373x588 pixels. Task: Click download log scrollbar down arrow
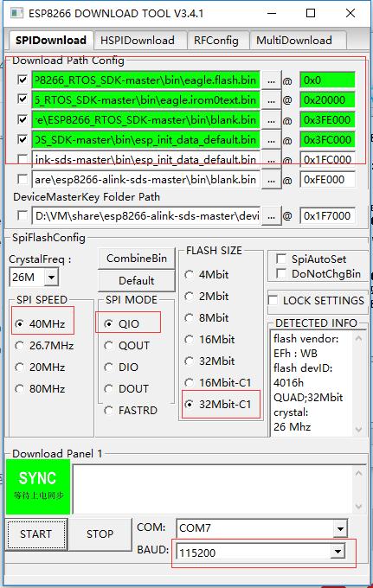click(x=358, y=507)
